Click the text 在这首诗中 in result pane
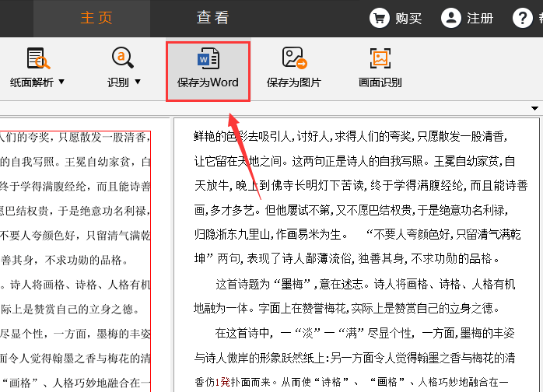 (x=243, y=333)
